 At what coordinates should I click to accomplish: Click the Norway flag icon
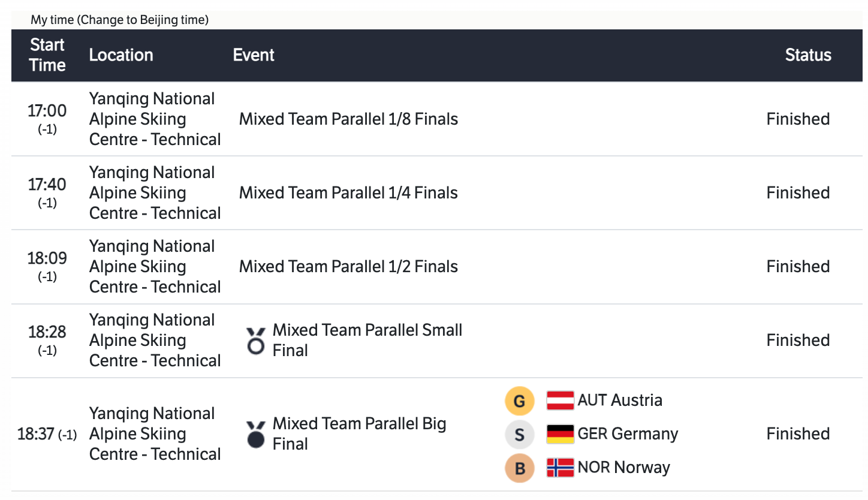[x=560, y=468]
